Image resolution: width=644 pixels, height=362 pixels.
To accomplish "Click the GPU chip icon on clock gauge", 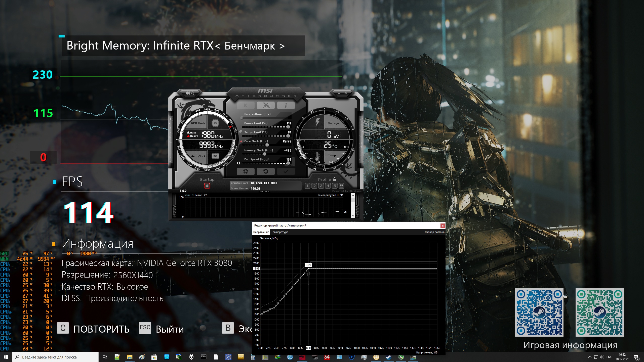I will [x=215, y=123].
